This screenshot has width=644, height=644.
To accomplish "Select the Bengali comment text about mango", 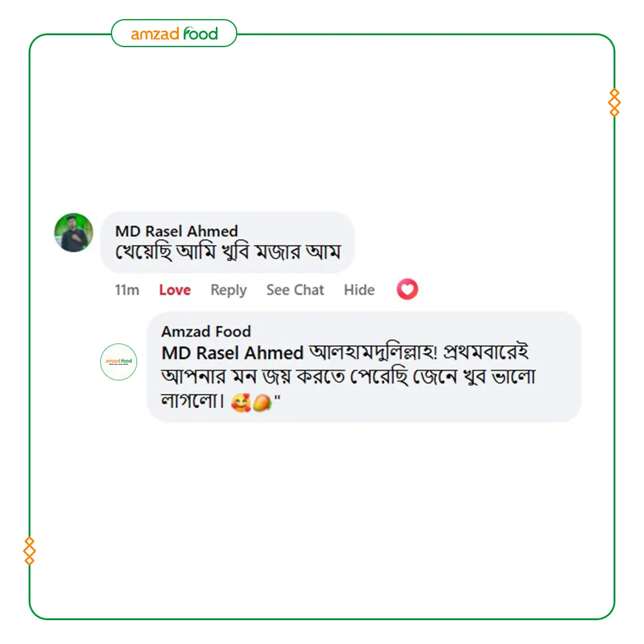I will point(228,252).
